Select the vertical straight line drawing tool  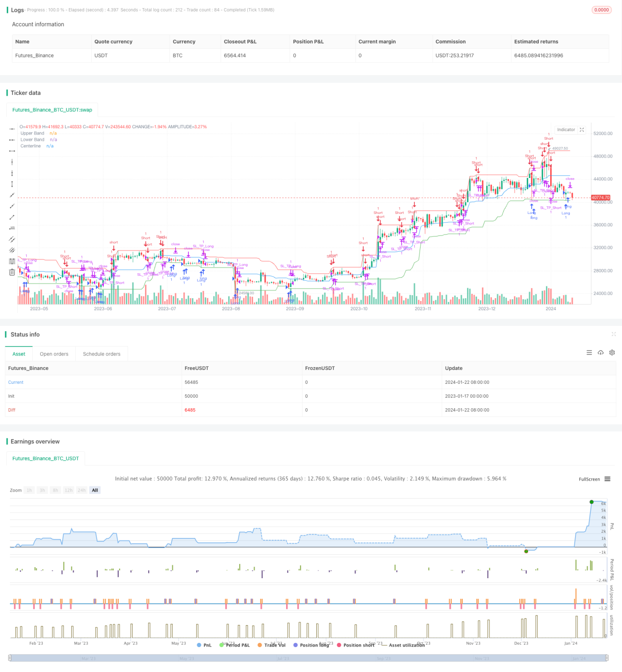pyautogui.click(x=12, y=162)
